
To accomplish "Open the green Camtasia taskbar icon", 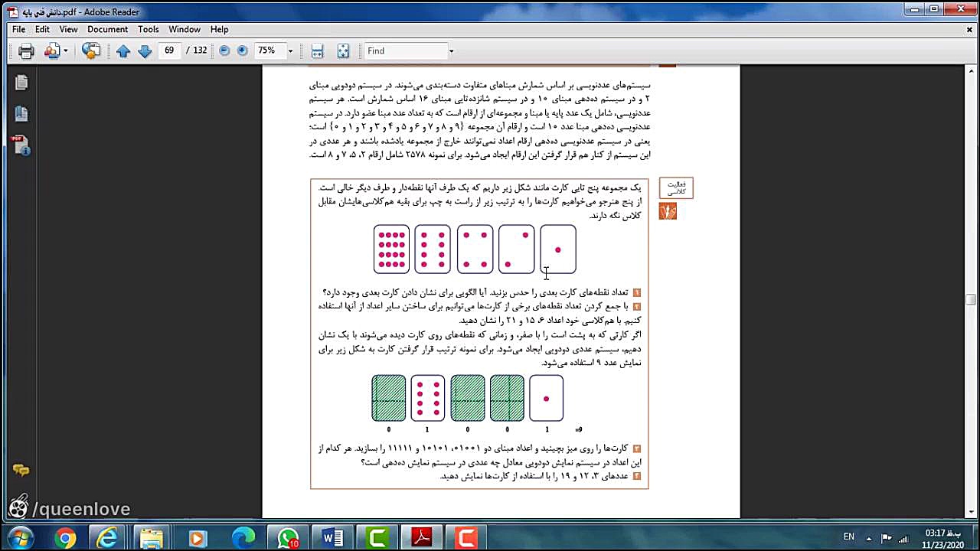I will (x=377, y=539).
